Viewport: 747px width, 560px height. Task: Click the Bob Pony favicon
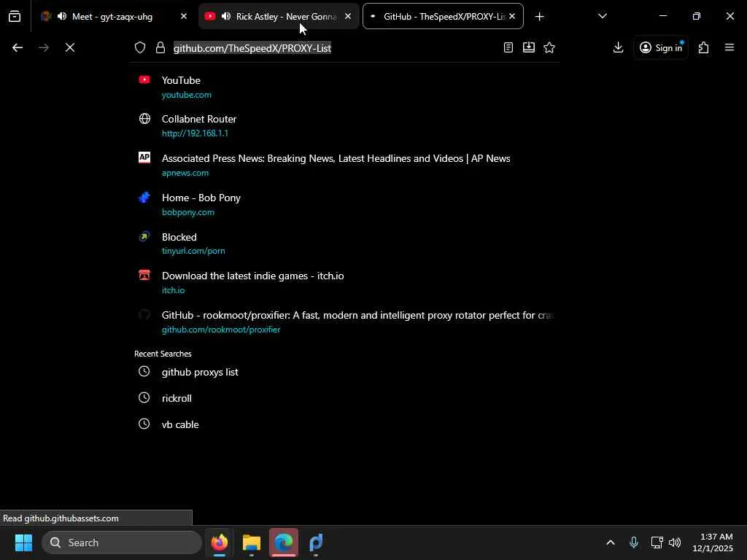[x=144, y=197]
